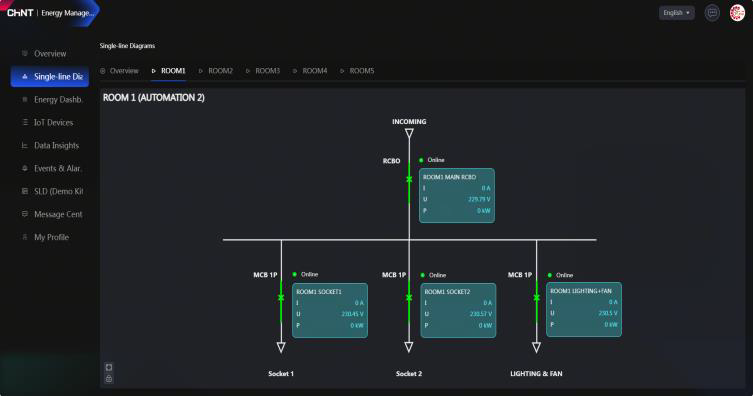
Task: Open the ROOM1 LIGHTING+FAN data card
Action: tap(583, 309)
